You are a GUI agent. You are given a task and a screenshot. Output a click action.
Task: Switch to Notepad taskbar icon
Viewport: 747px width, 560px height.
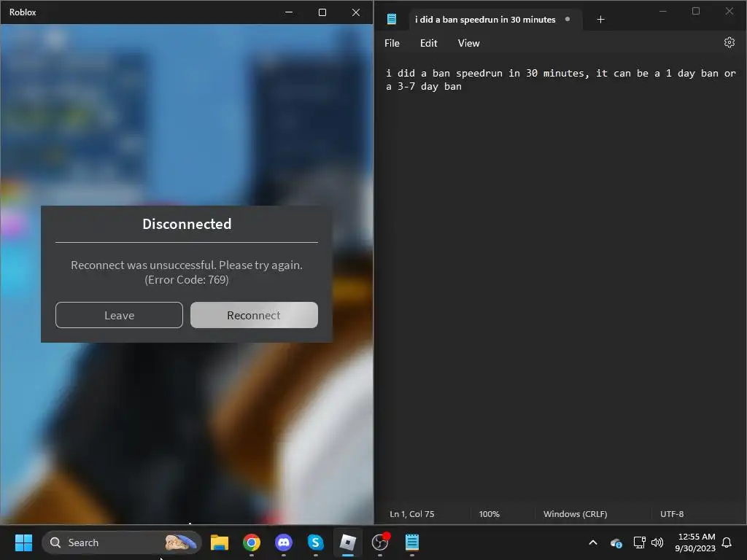pos(412,542)
